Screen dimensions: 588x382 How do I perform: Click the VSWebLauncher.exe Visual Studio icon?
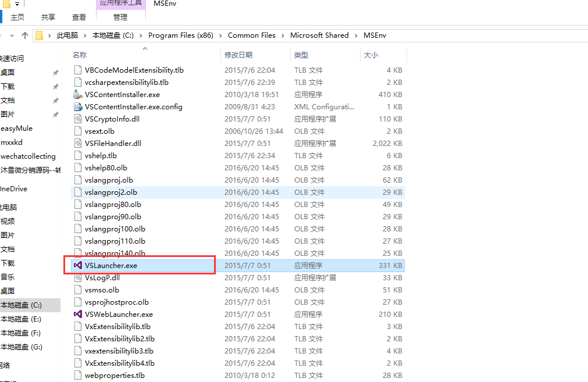click(x=77, y=314)
